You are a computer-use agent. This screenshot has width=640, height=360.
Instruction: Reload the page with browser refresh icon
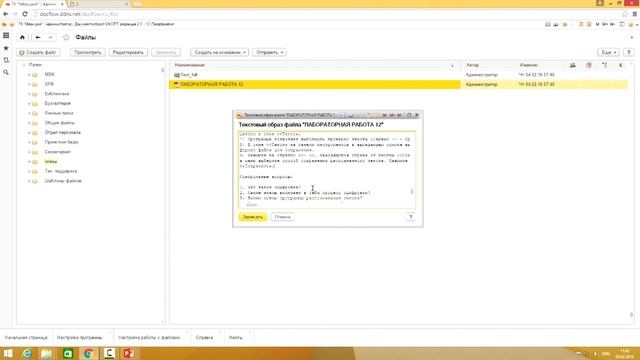pyautogui.click(x=25, y=14)
